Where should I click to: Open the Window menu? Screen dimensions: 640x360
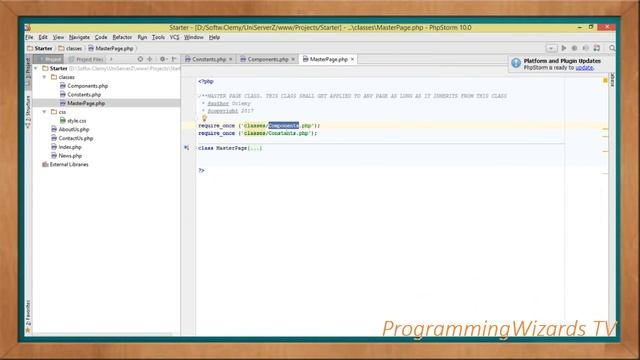point(193,37)
